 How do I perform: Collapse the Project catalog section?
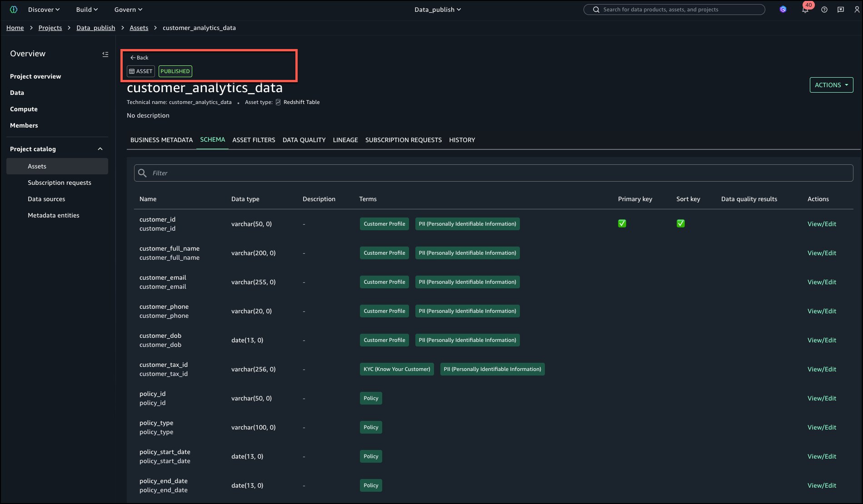(100, 149)
